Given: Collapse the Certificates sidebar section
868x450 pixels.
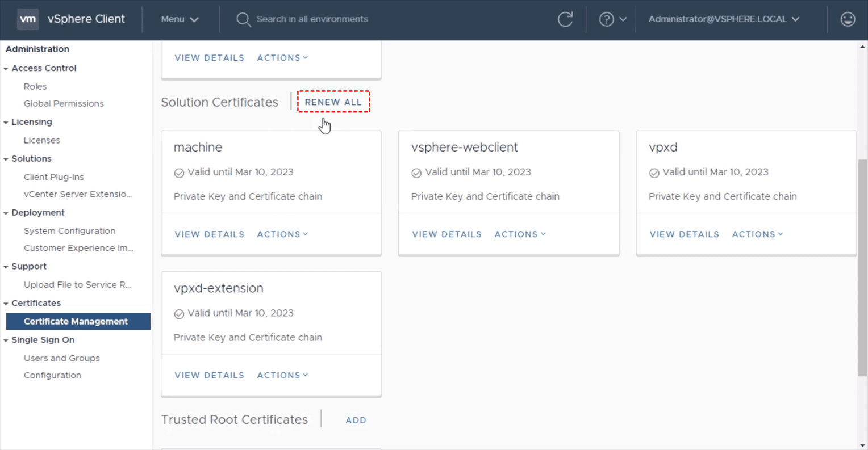Looking at the screenshot, I should [x=6, y=304].
